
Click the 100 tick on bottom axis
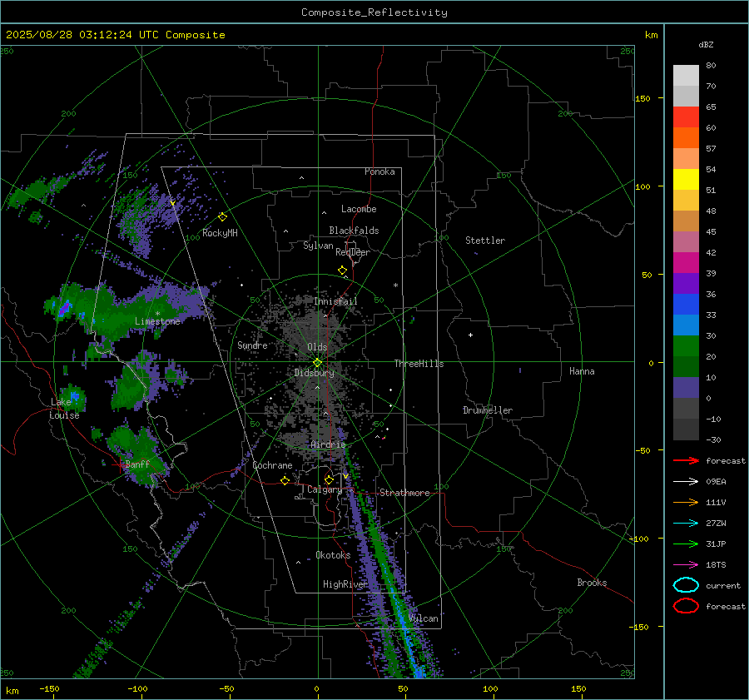click(x=490, y=688)
